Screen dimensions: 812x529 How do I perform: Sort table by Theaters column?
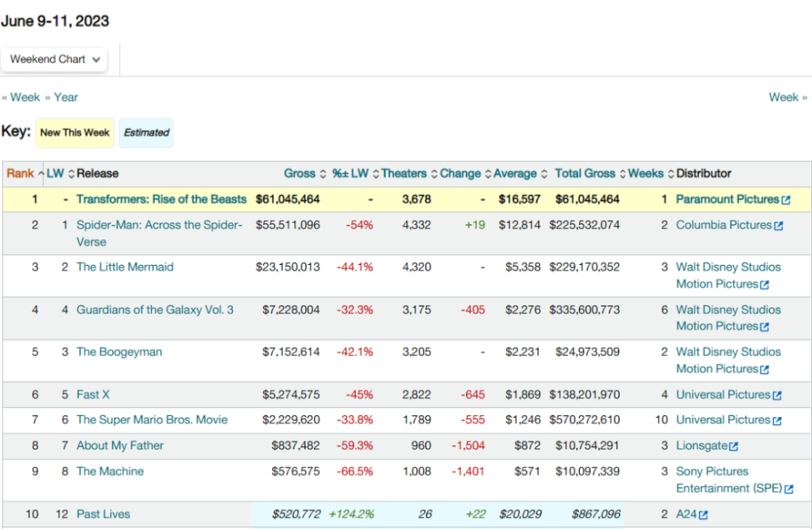coord(409,174)
